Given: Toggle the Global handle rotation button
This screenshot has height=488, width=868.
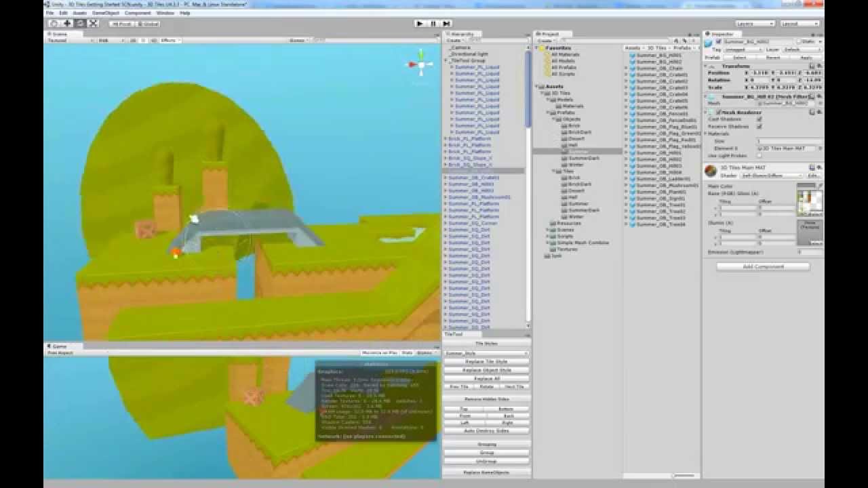Looking at the screenshot, I should click(148, 24).
